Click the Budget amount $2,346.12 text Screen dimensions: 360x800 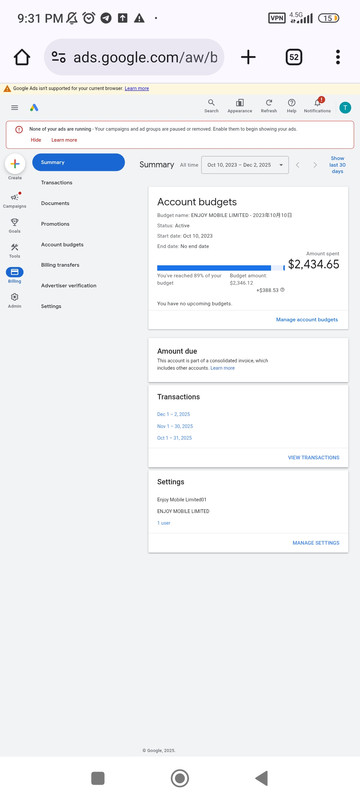[248, 279]
